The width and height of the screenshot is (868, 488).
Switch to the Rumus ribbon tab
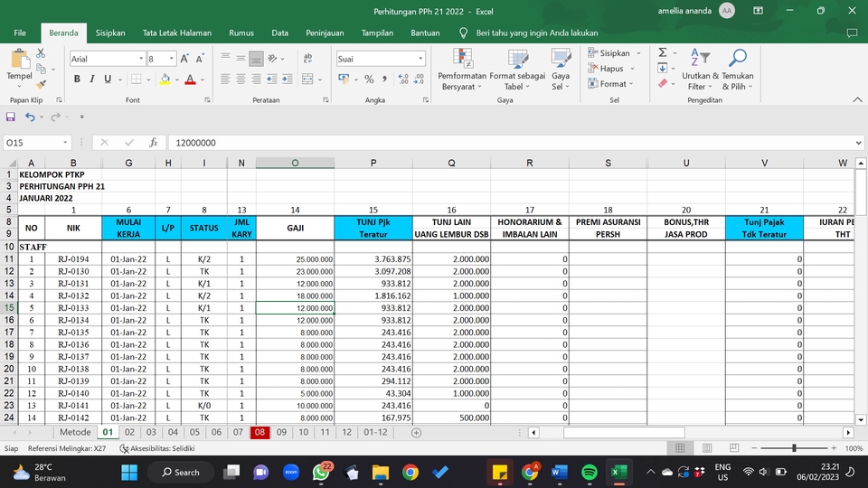(x=241, y=33)
